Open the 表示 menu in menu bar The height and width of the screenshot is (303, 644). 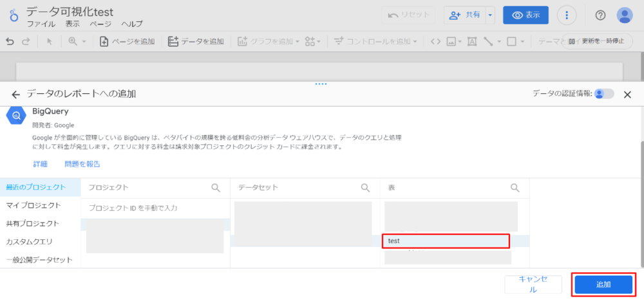point(72,24)
